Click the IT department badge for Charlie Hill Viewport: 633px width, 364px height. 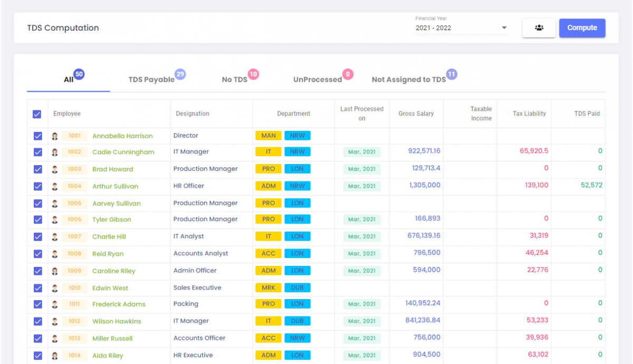(x=268, y=236)
